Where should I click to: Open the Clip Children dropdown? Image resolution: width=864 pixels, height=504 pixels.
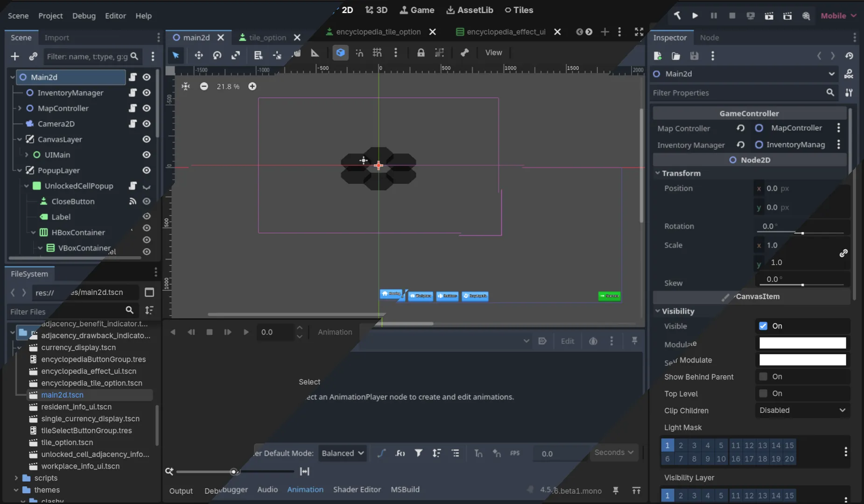click(802, 411)
